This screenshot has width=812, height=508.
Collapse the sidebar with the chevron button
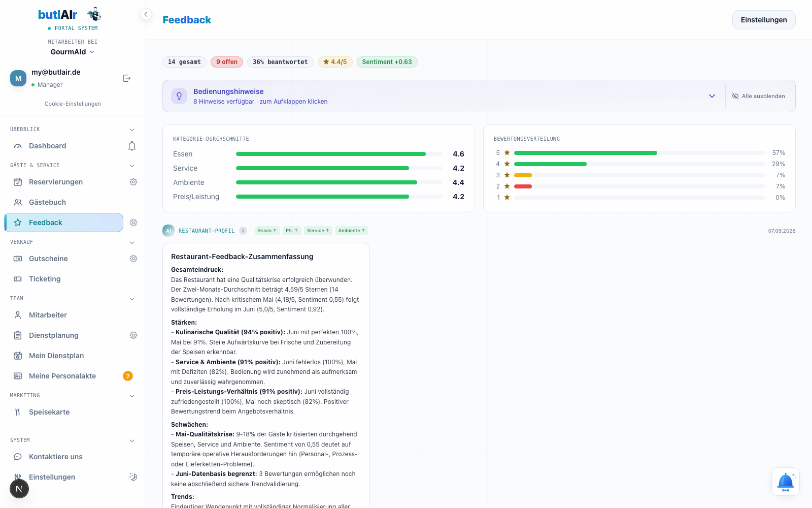(146, 14)
